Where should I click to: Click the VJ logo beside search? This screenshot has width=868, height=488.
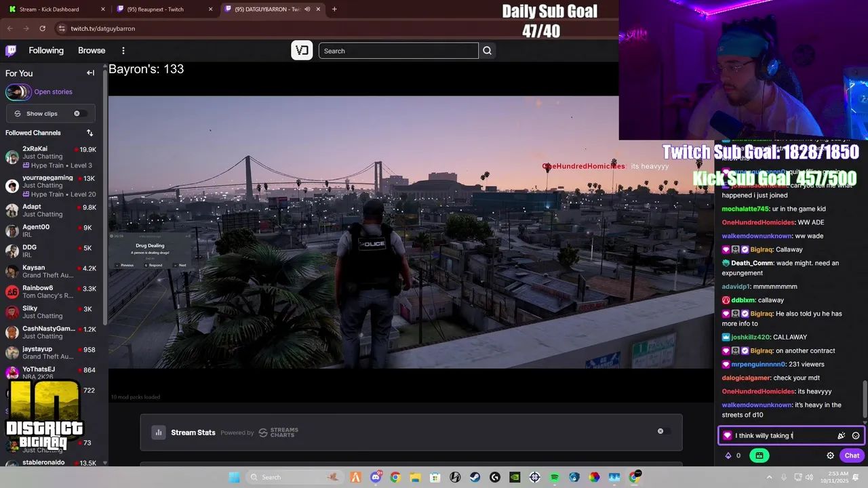(302, 51)
